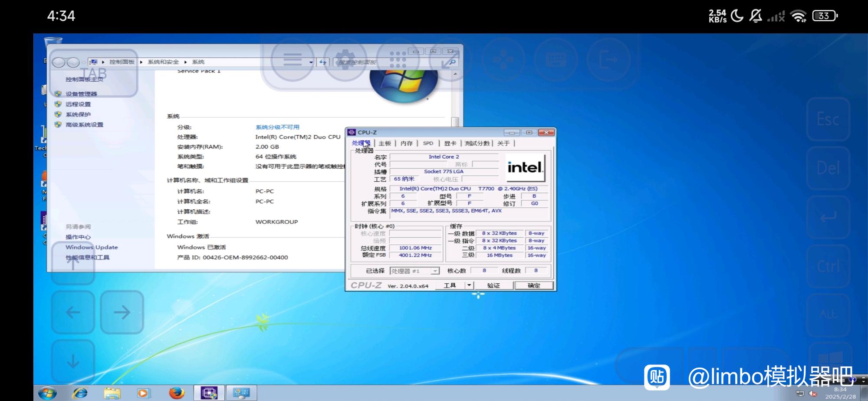Tap the virtual left arrow key
Image resolution: width=868 pixels, height=401 pixels.
(73, 312)
